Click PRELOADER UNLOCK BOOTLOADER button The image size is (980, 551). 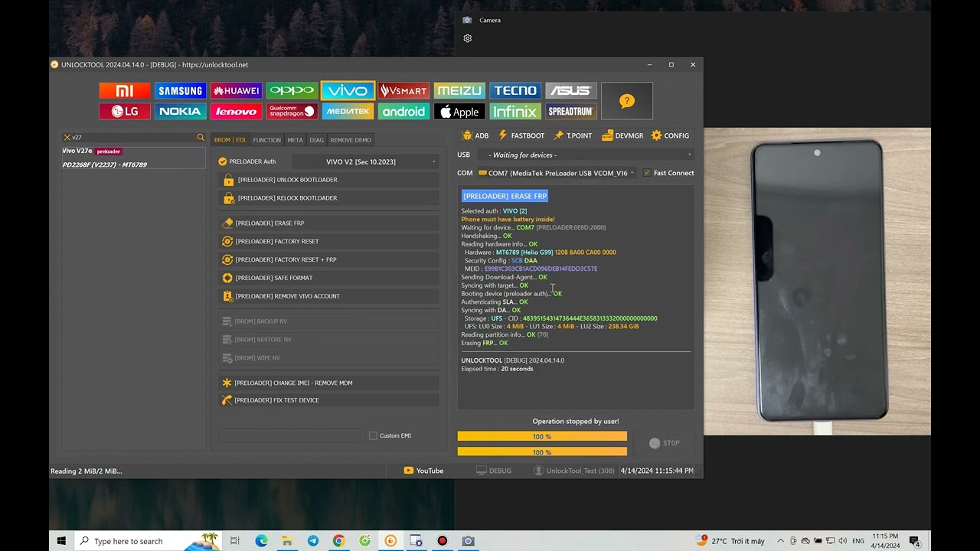pos(329,180)
